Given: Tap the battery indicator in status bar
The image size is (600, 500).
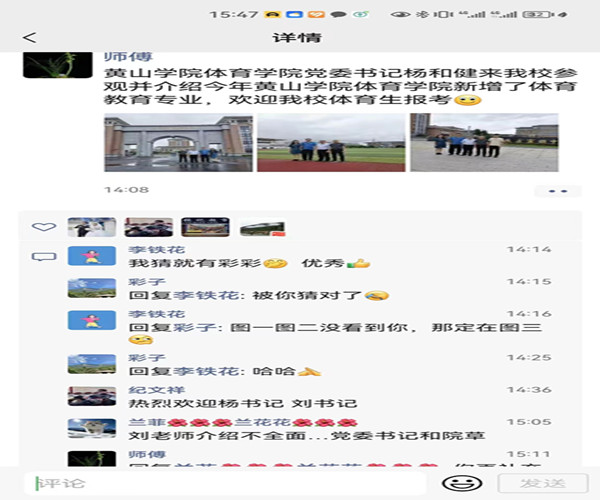Looking at the screenshot, I should pos(538,15).
